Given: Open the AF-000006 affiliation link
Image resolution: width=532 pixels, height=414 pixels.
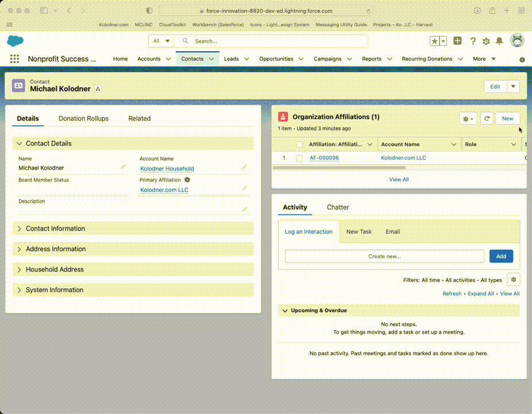Looking at the screenshot, I should coord(324,158).
